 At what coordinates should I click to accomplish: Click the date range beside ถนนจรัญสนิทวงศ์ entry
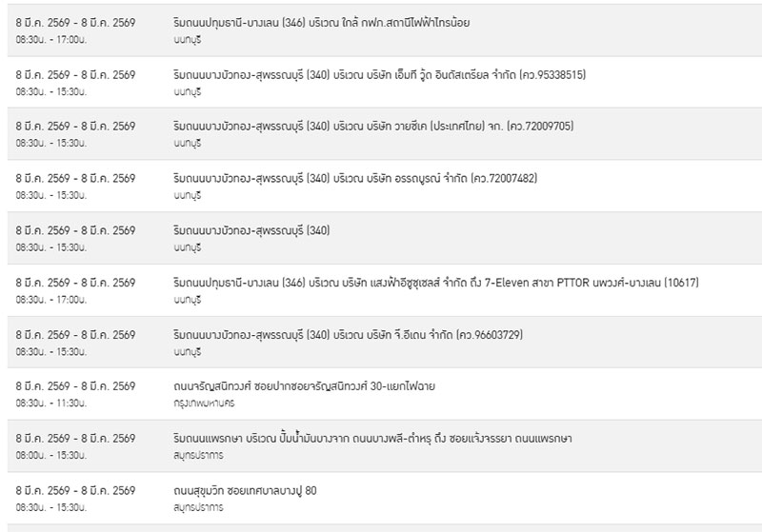[x=75, y=386]
